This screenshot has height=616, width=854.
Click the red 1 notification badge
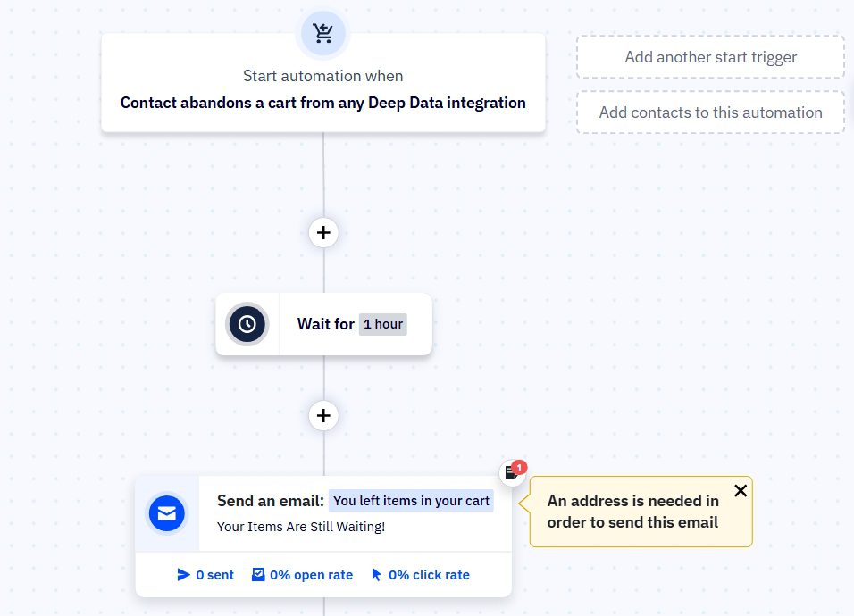[x=519, y=467]
